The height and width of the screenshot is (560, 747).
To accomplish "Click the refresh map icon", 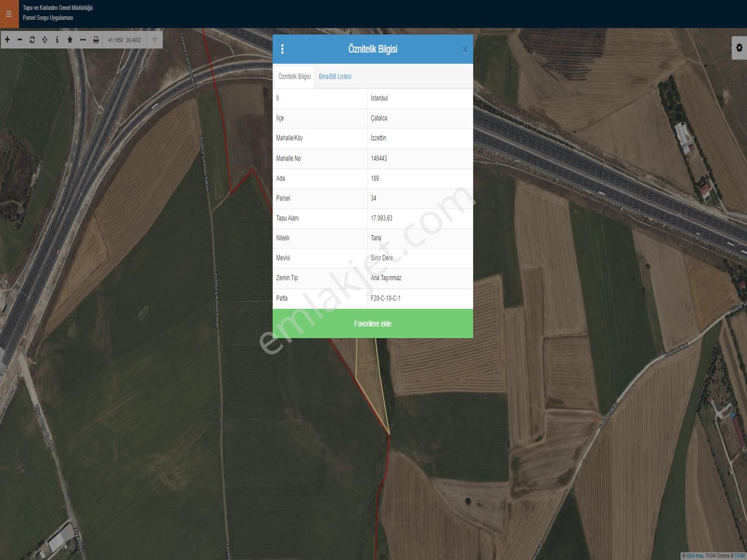I will 32,40.
